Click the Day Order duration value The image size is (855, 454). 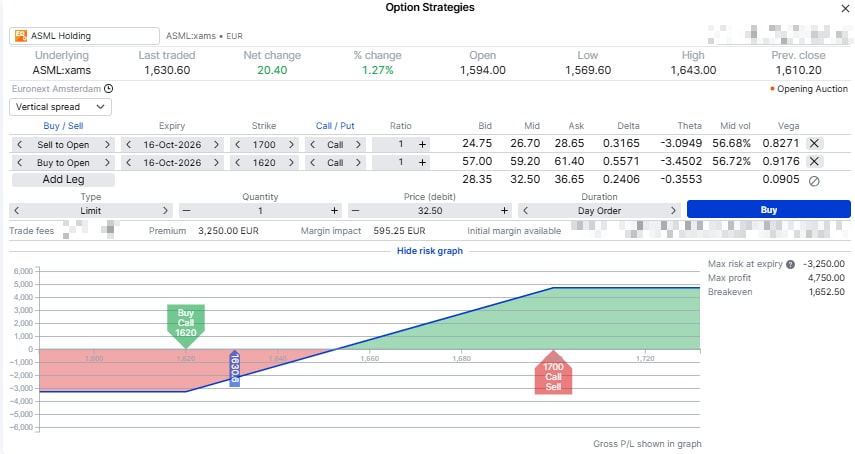click(599, 210)
